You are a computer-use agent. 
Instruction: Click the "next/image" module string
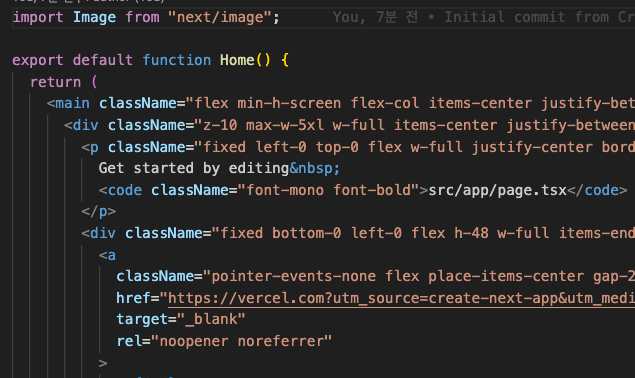coord(219,17)
